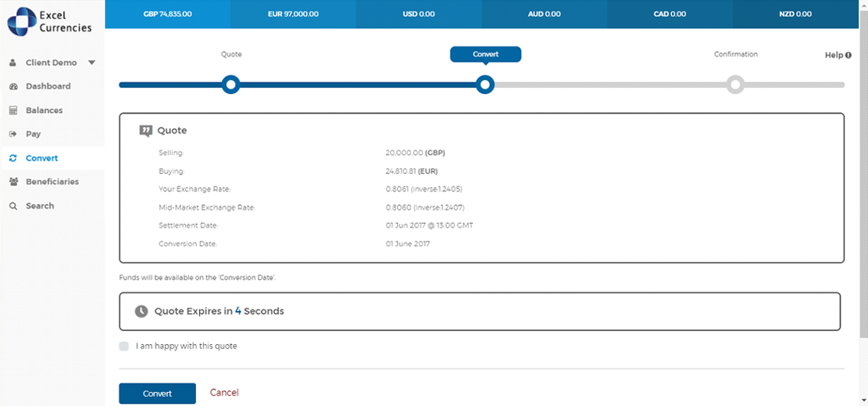Select the Quote step circle on progress bar
This screenshot has width=868, height=406.
coord(230,85)
